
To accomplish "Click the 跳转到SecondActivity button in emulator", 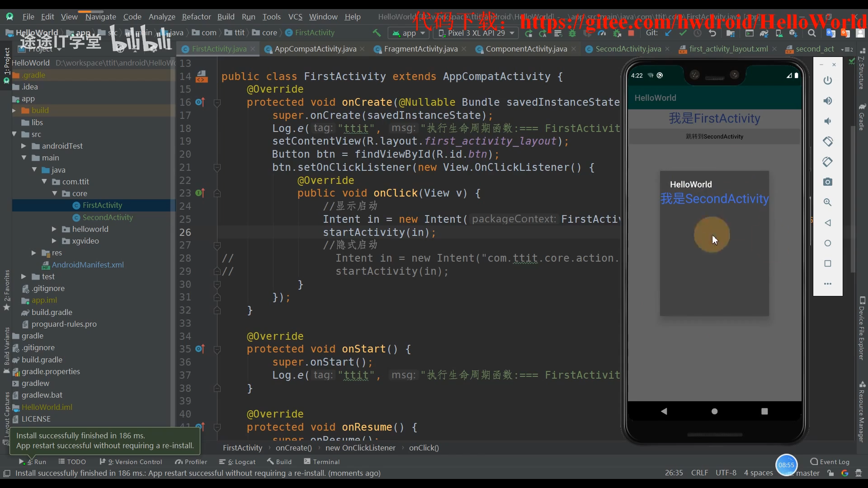I will [x=714, y=136].
